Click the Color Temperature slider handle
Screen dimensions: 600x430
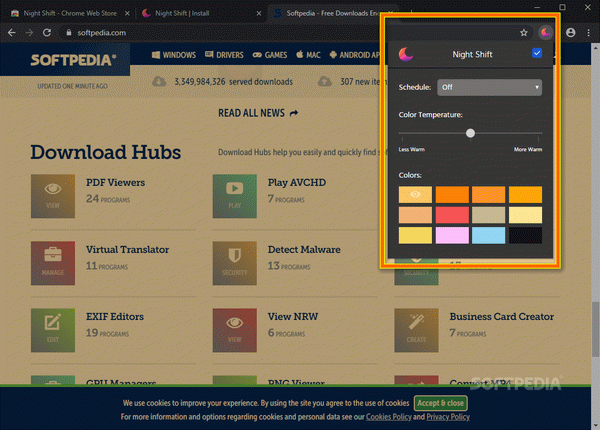point(470,133)
